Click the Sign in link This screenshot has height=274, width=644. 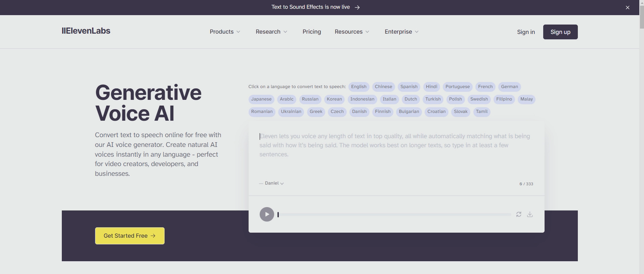point(526,32)
